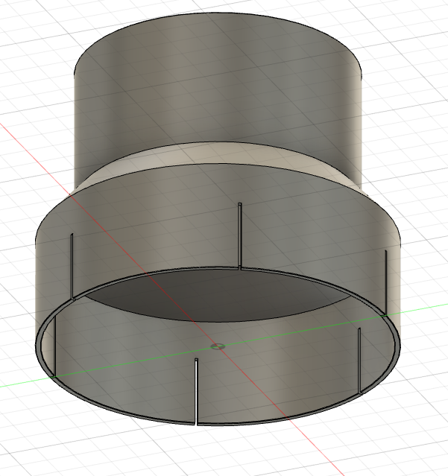Click the thin bottom rim face
The width and height of the screenshot is (448, 476).
[x=298, y=411]
